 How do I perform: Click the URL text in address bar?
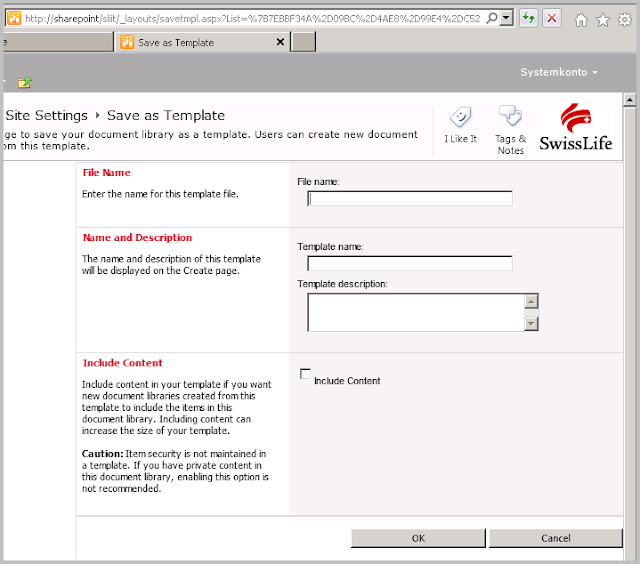click(253, 18)
